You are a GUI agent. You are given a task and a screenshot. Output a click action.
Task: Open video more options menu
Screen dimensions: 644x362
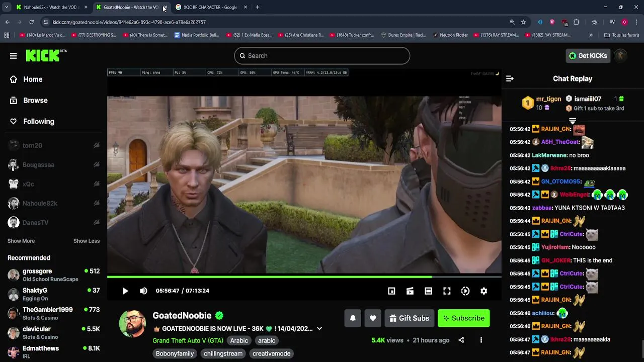coord(481,340)
